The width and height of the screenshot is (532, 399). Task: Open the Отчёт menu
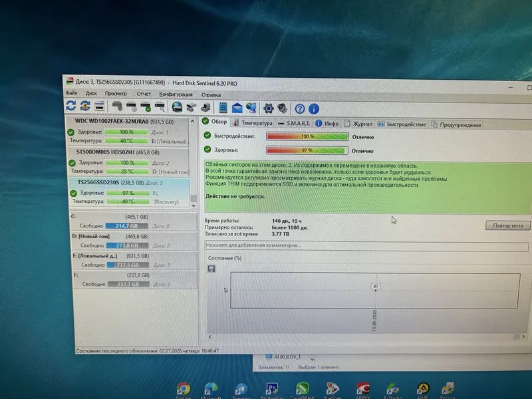(x=144, y=94)
